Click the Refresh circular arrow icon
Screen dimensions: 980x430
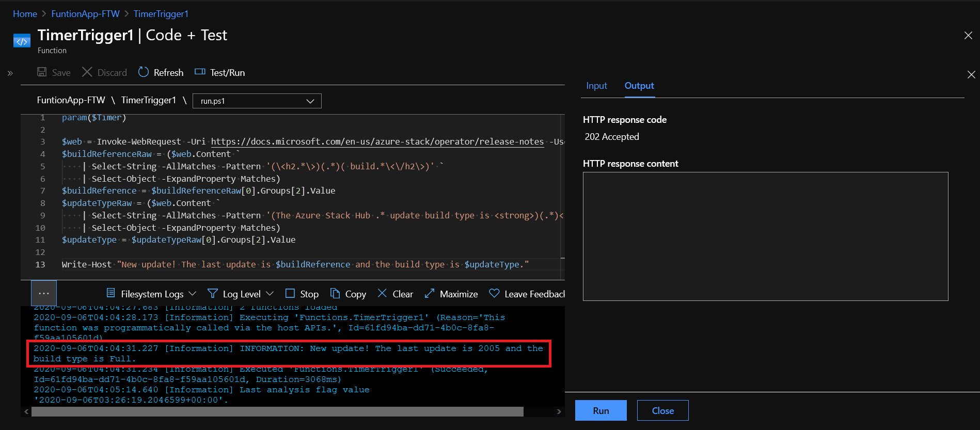tap(144, 72)
